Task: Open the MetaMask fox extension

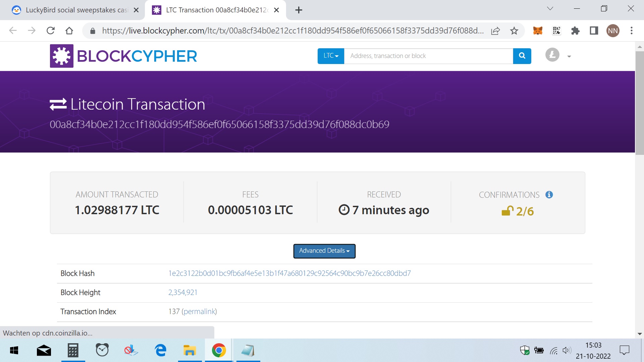Action: 538,31
